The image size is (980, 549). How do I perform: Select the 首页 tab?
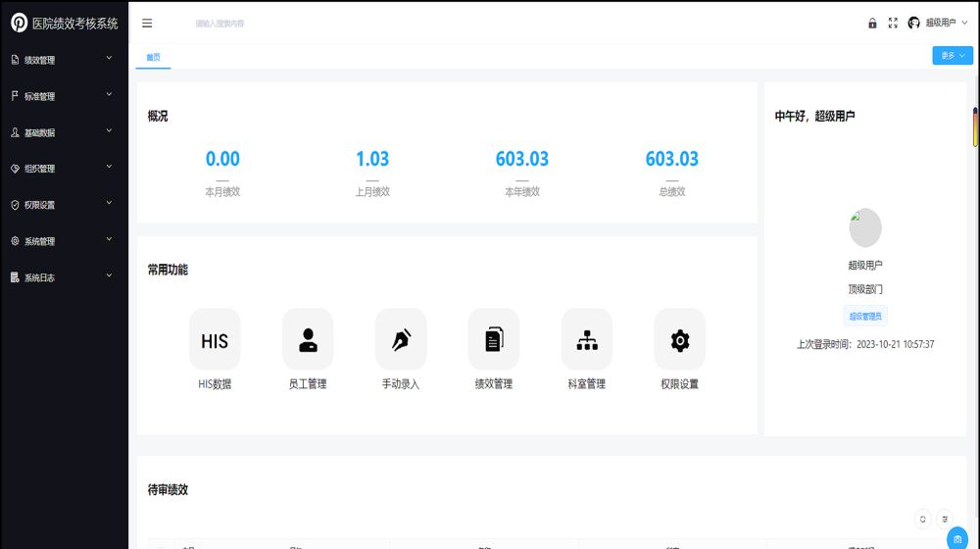(153, 57)
